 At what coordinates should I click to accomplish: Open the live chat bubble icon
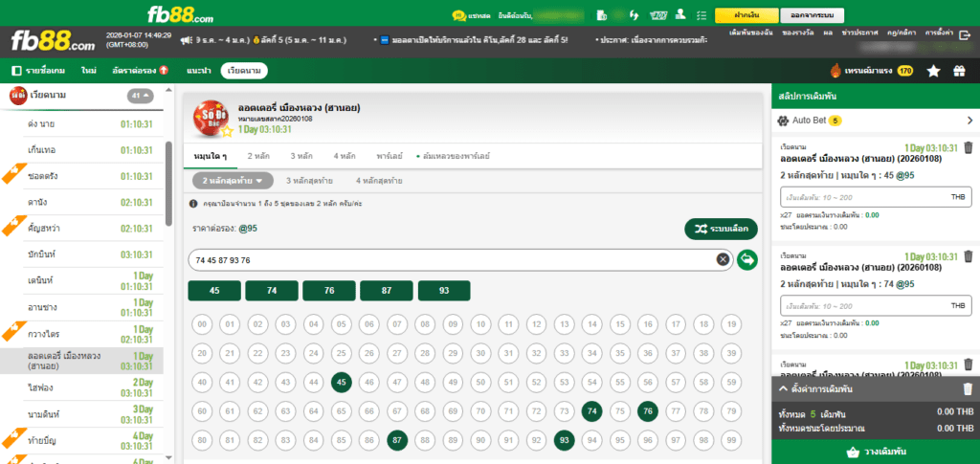[458, 14]
